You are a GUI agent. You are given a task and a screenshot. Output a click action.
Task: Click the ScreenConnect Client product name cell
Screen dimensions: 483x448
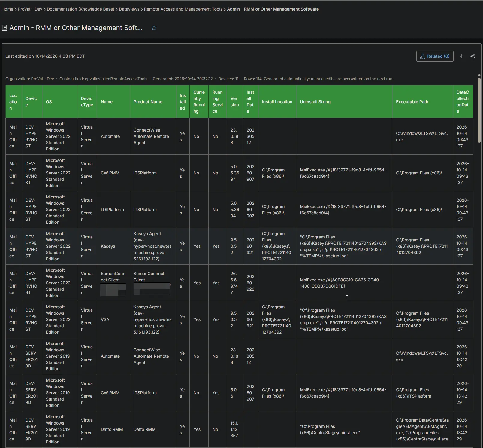coord(153,283)
